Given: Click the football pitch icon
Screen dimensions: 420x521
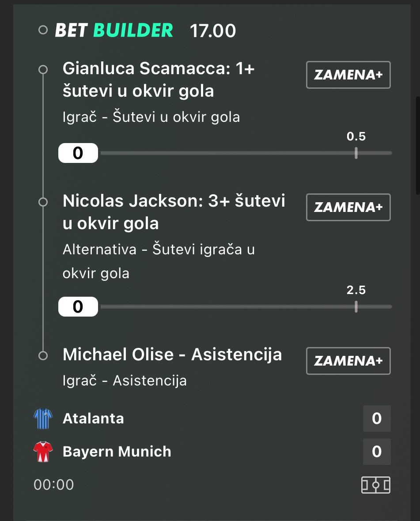Looking at the screenshot, I should (375, 485).
